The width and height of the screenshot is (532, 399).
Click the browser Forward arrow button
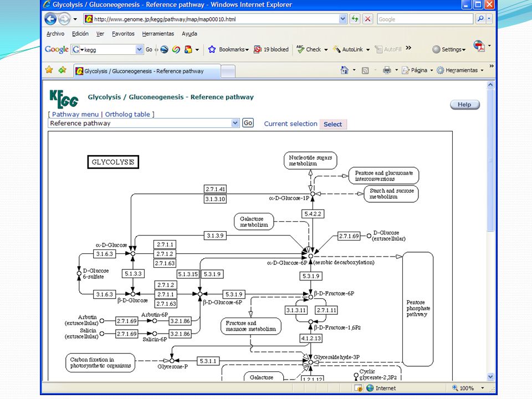click(64, 19)
